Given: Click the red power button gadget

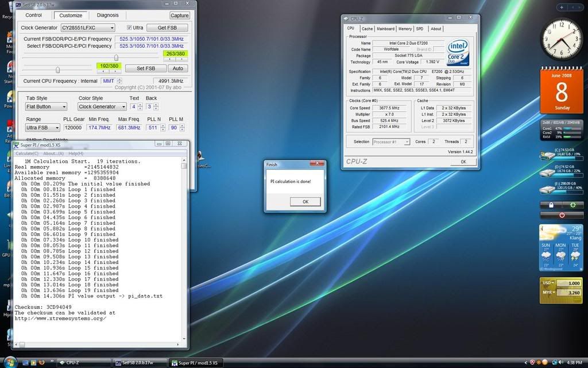Looking at the screenshot, I should click(x=561, y=215).
